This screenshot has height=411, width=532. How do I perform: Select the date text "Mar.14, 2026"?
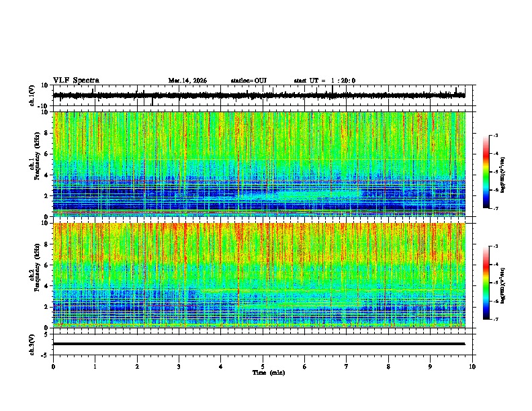[187, 81]
